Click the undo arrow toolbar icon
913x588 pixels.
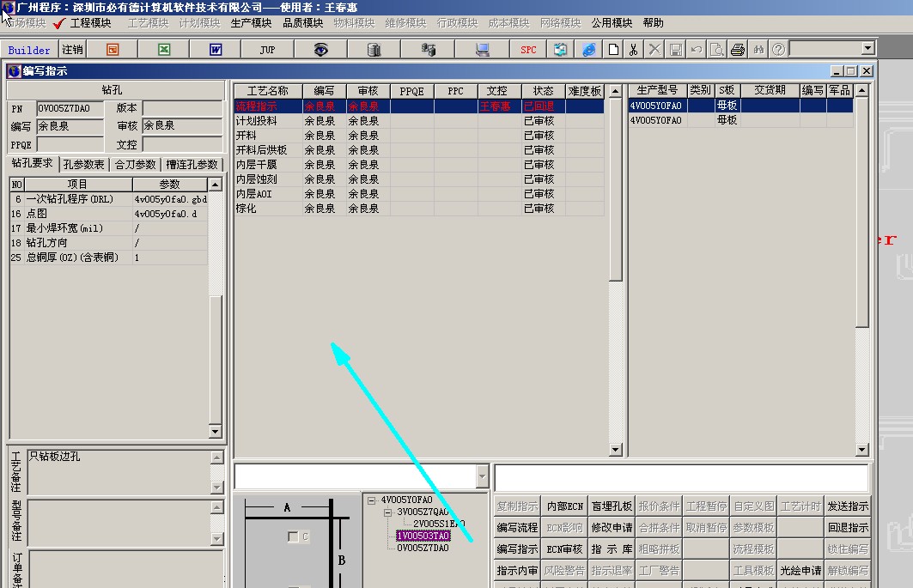(x=697, y=50)
